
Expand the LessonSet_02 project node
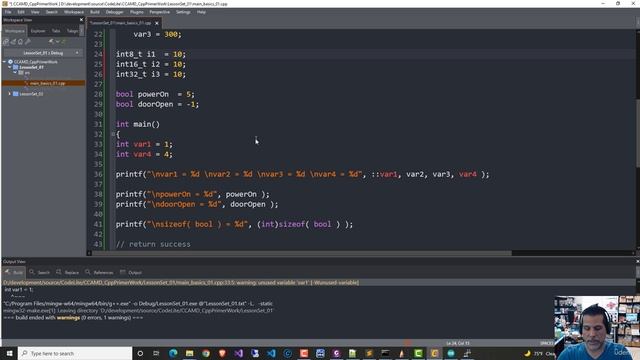click(9, 94)
